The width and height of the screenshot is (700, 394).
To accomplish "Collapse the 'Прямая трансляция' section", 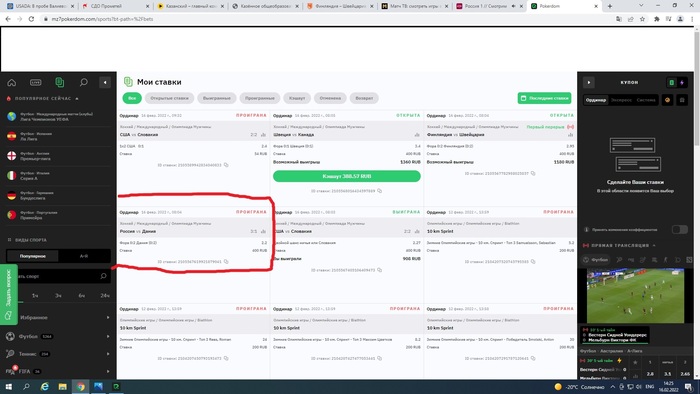I will (654, 245).
